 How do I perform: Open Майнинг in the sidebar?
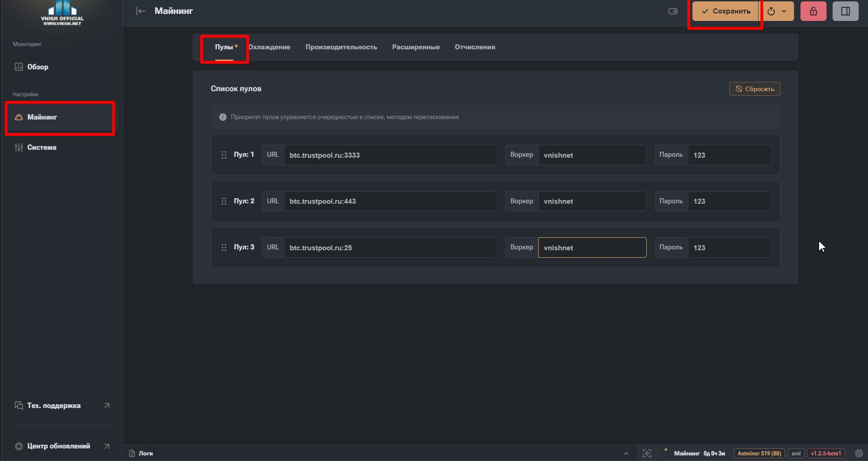[61, 117]
